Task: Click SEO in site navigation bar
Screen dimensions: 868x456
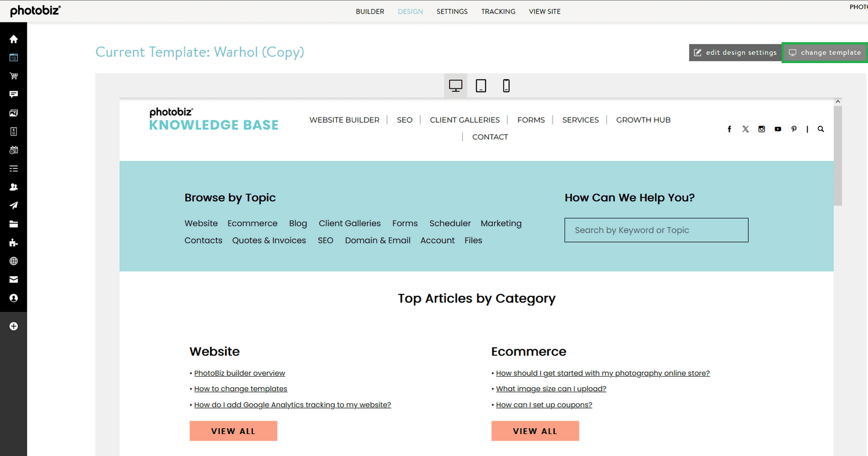Action: coord(404,120)
